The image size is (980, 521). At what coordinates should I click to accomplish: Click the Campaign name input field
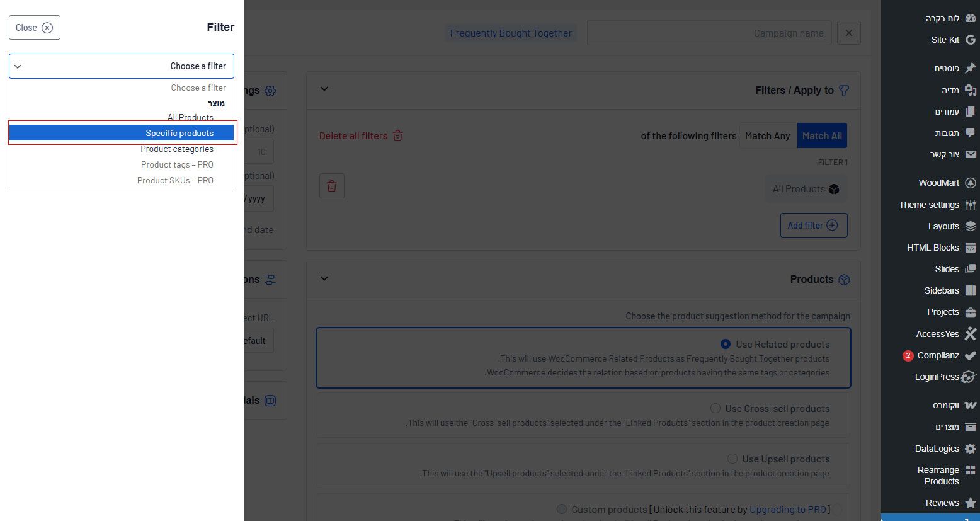(x=709, y=33)
